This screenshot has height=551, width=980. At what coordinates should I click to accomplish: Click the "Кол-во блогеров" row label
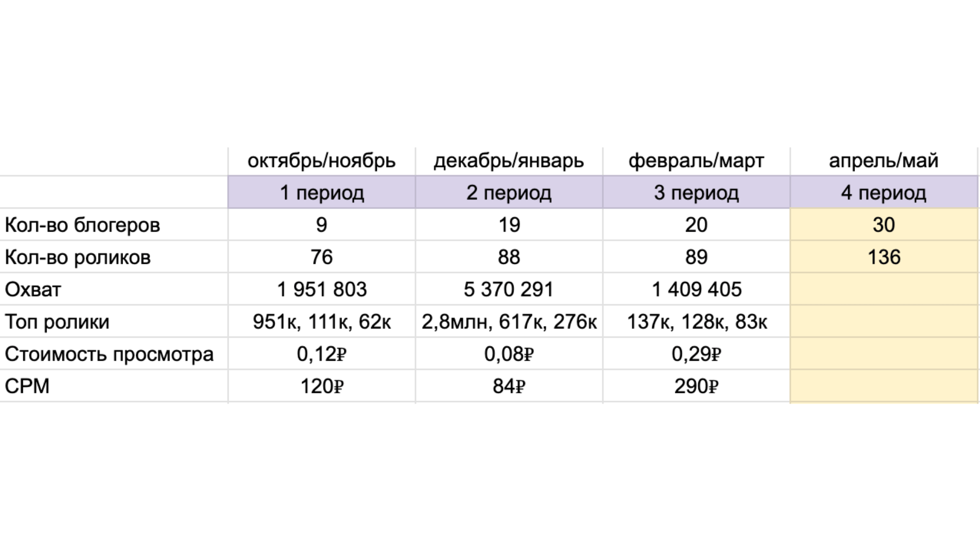point(82,225)
